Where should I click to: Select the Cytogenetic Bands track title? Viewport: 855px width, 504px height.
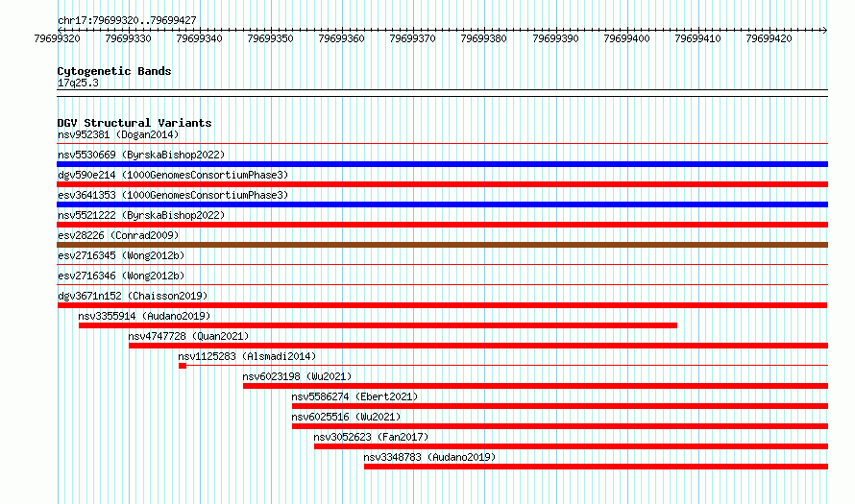point(114,71)
